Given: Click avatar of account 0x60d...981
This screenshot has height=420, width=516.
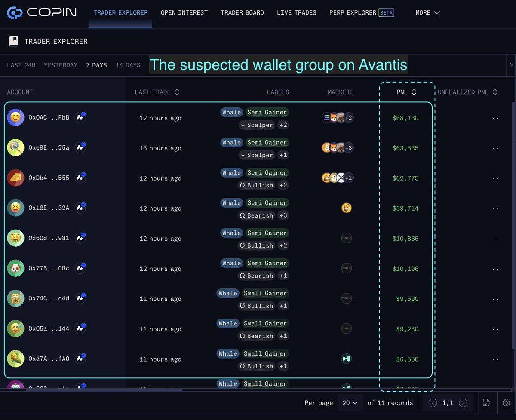Looking at the screenshot, I should pos(15,238).
